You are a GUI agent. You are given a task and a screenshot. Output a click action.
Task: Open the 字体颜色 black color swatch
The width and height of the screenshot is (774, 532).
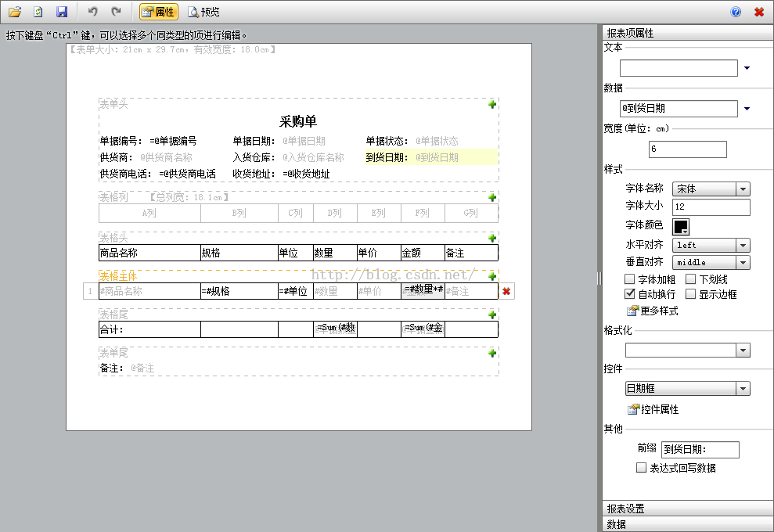point(681,227)
